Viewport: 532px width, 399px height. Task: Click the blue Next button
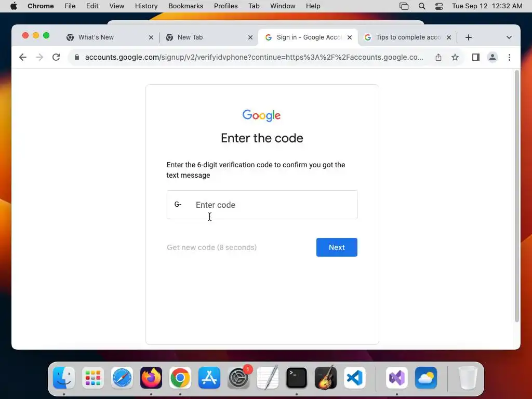(x=337, y=247)
